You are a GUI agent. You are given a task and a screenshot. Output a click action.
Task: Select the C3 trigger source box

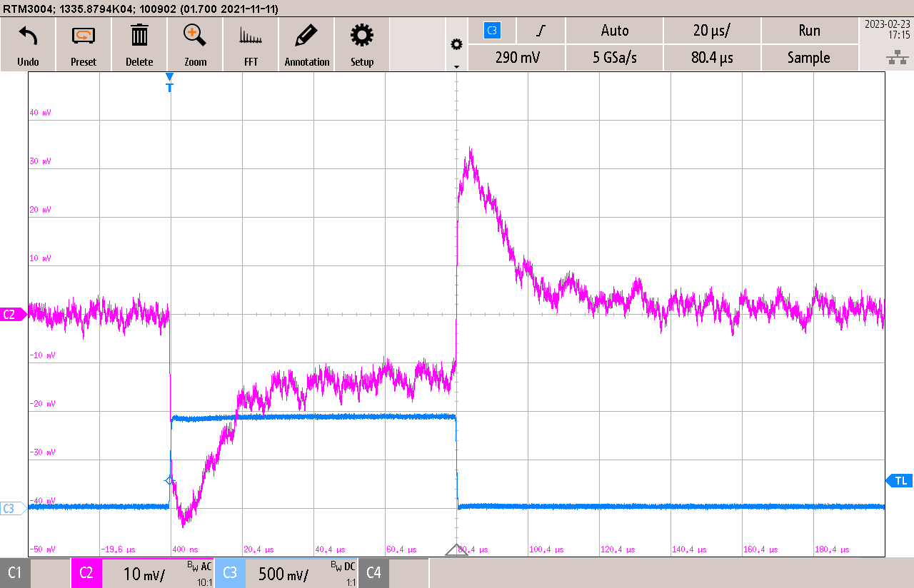[492, 31]
